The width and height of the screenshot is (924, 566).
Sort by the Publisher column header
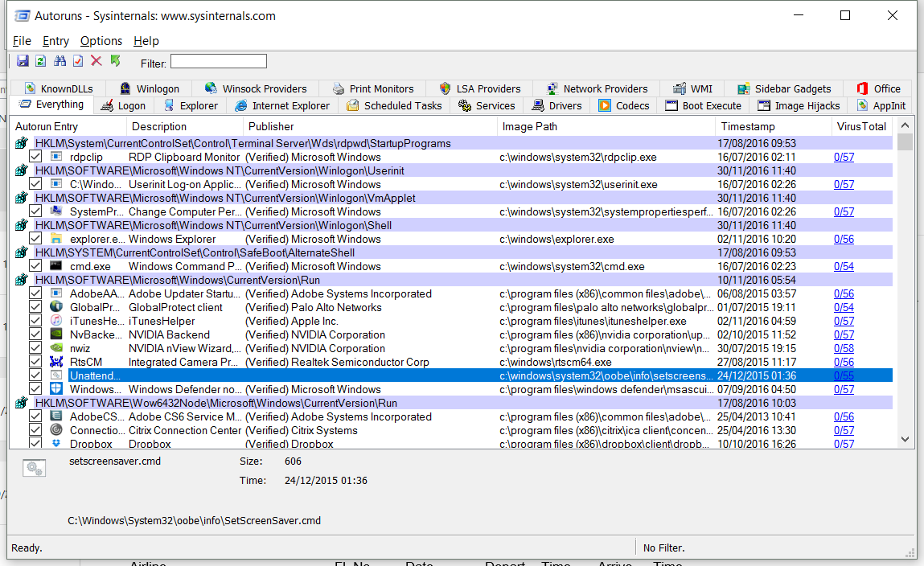pos(371,126)
